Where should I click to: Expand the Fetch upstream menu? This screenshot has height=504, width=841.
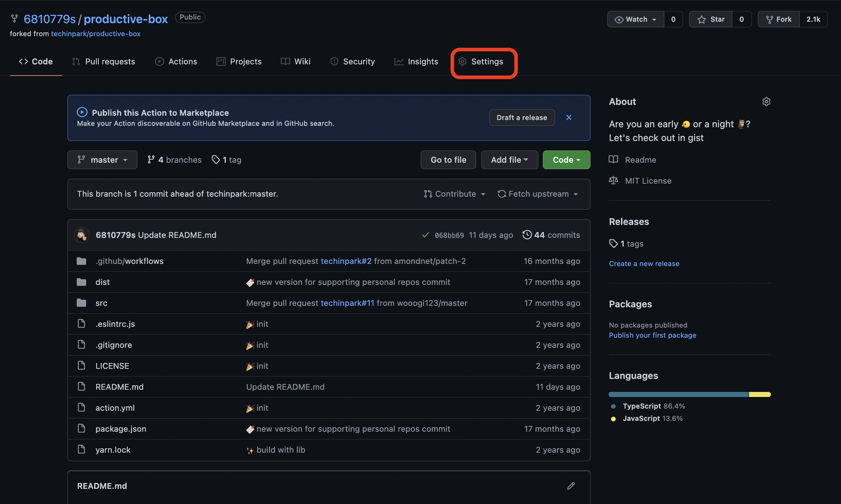tap(538, 194)
